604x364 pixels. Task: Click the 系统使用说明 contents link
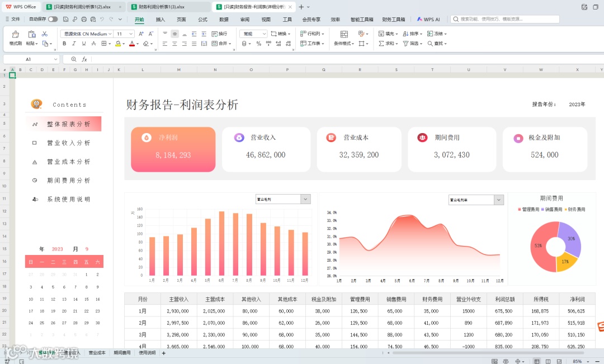[69, 200]
